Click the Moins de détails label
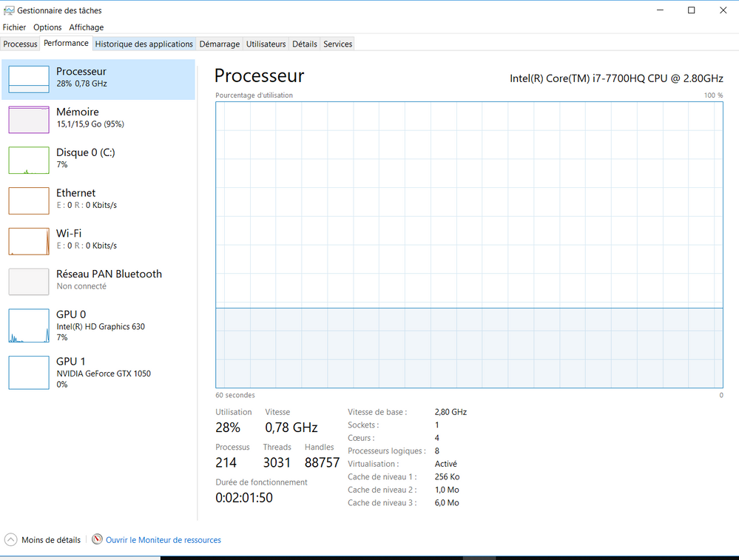This screenshot has width=739, height=560. [x=51, y=540]
